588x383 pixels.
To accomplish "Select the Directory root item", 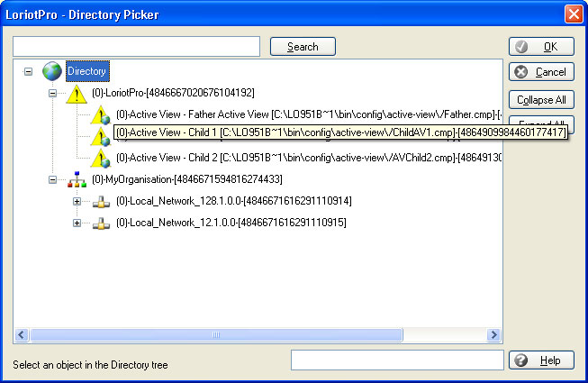I will pyautogui.click(x=87, y=71).
